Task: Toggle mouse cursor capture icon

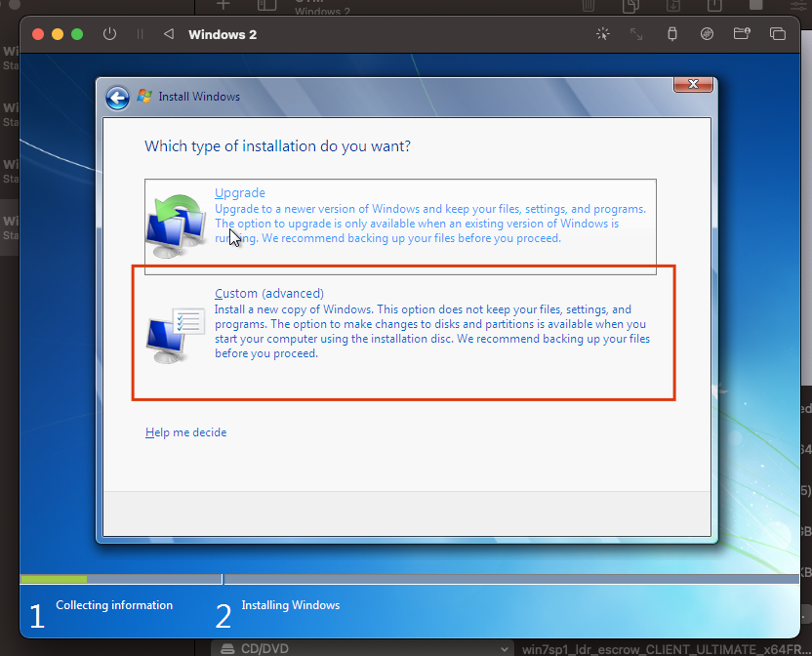Action: (603, 34)
